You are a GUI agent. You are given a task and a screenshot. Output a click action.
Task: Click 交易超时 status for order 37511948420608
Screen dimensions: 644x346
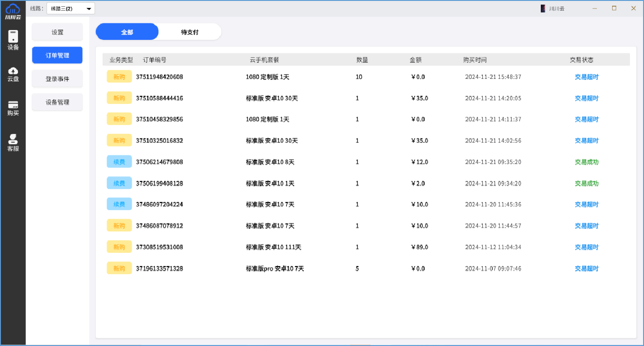pos(587,77)
